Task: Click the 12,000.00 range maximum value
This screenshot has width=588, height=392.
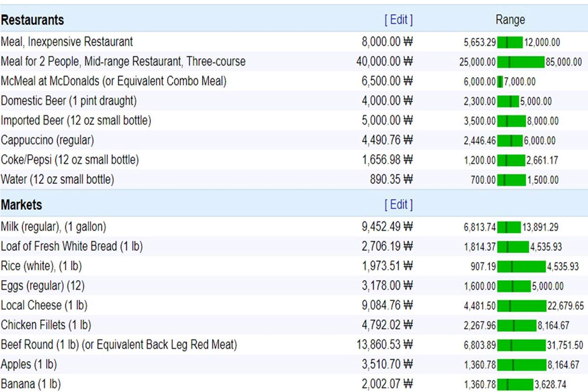Action: pyautogui.click(x=543, y=42)
